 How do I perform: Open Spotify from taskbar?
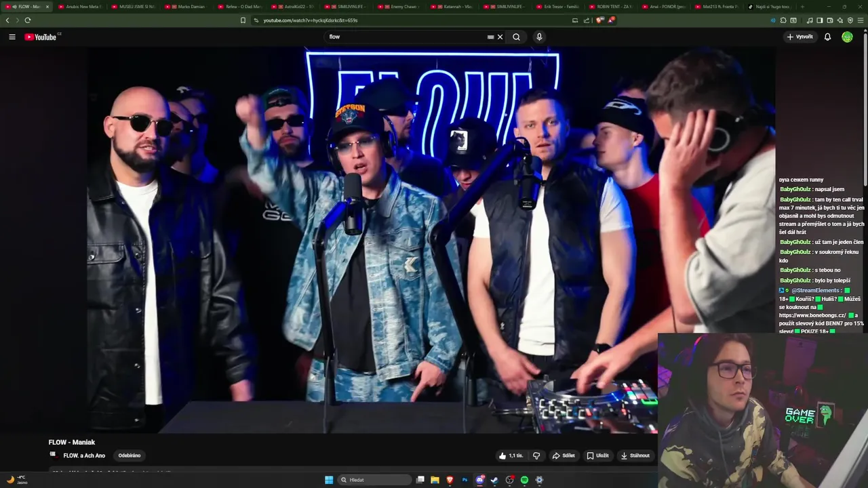524,480
